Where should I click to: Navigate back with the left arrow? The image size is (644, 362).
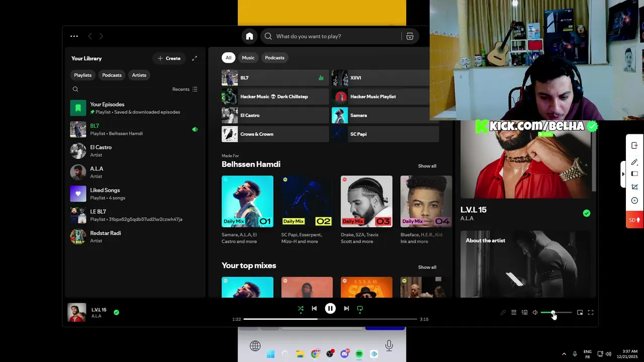(90, 36)
